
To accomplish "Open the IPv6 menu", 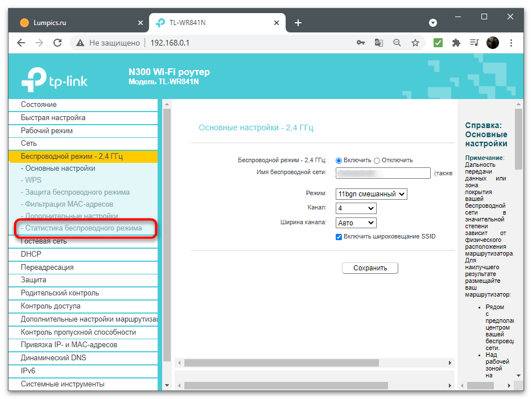I will (83, 371).
